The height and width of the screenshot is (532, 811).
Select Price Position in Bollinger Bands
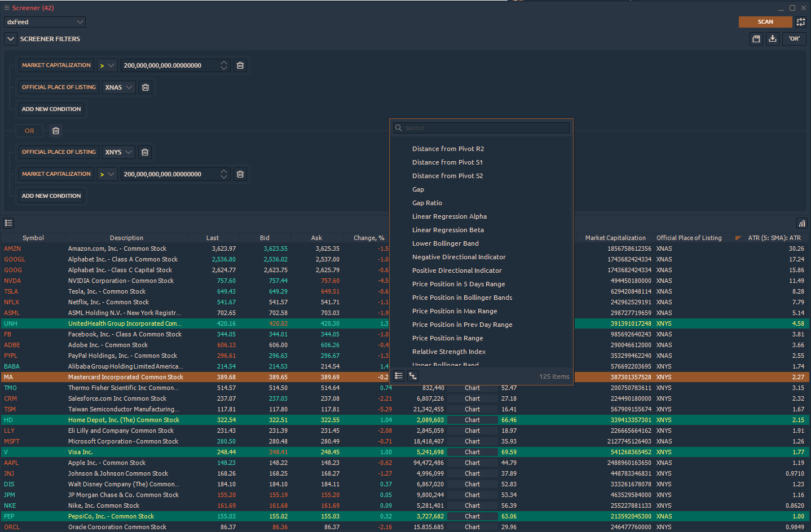click(x=462, y=298)
